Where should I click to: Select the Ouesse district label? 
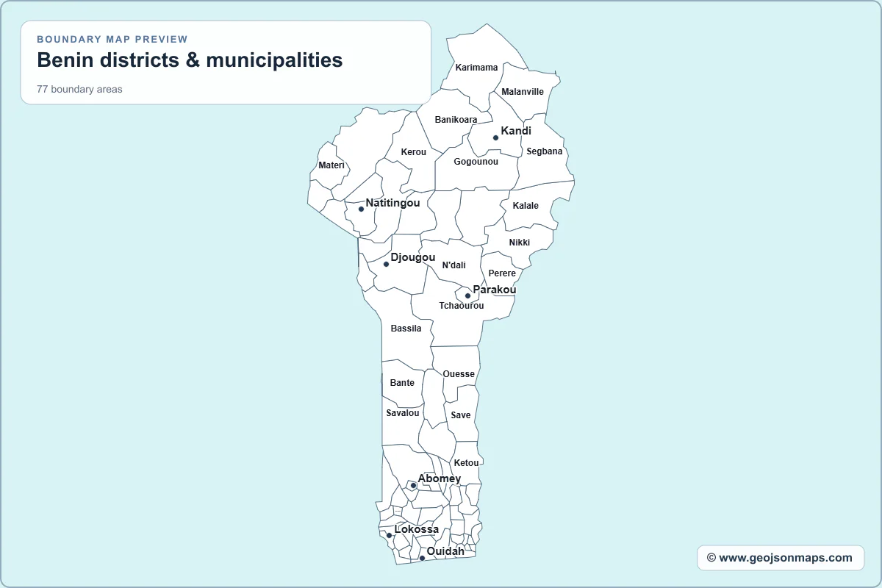pyautogui.click(x=459, y=374)
